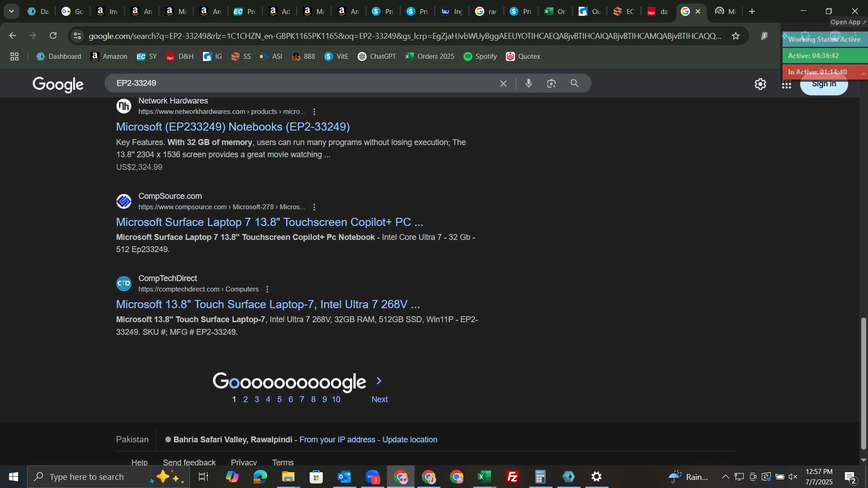868x488 pixels.
Task: Open the Amazon bookmark
Action: coord(109,56)
